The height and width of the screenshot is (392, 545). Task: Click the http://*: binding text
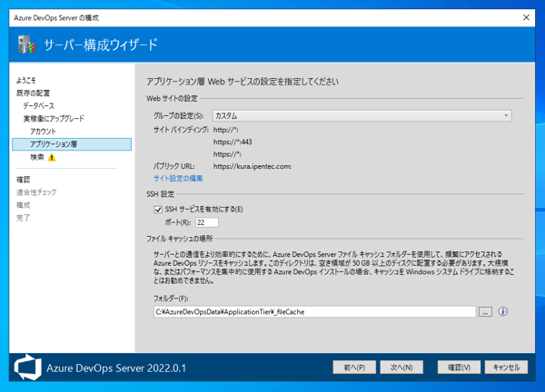point(226,130)
